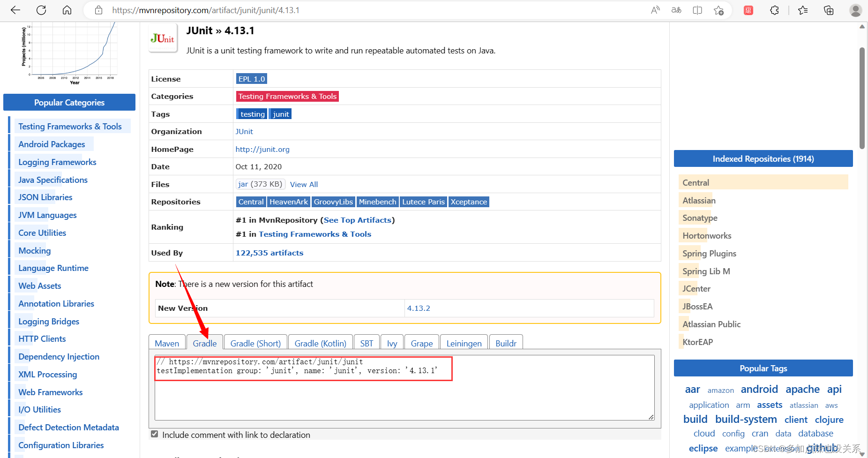Open Dependency Injection category

(59, 356)
